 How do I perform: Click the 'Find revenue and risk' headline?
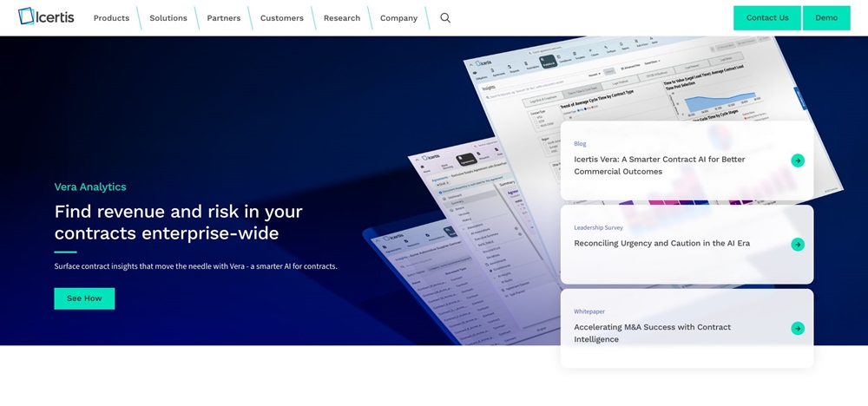(178, 222)
